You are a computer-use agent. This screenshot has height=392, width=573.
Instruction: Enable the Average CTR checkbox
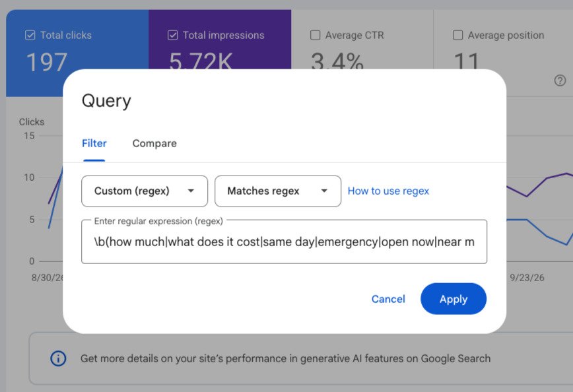[x=315, y=36]
